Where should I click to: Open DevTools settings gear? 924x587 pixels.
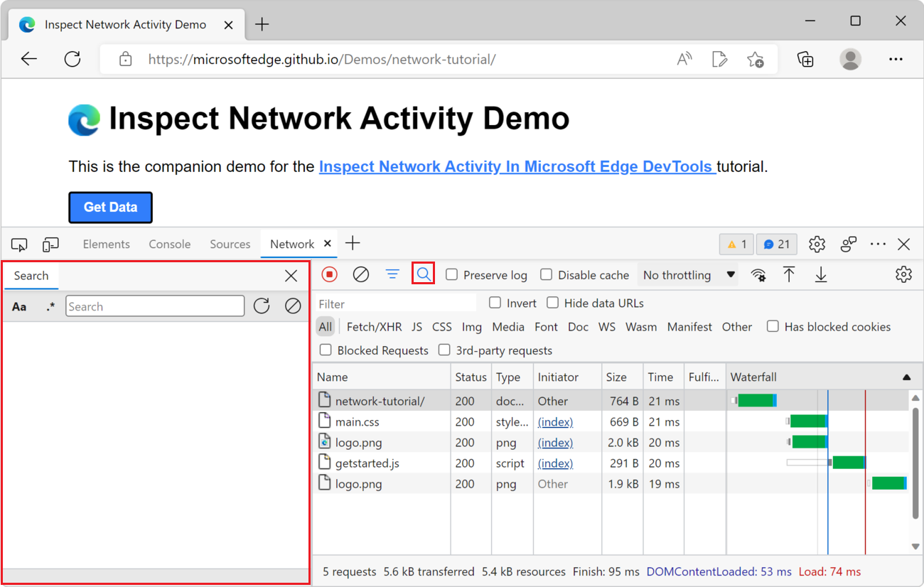pos(817,244)
